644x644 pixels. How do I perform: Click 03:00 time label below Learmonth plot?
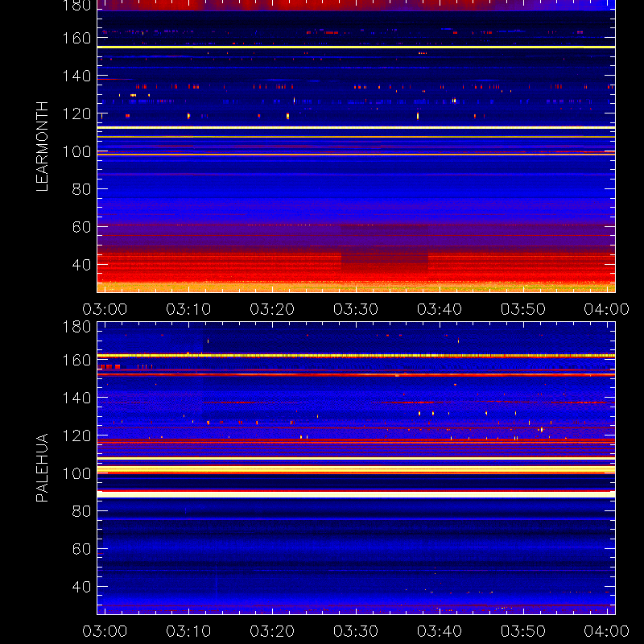coord(105,309)
